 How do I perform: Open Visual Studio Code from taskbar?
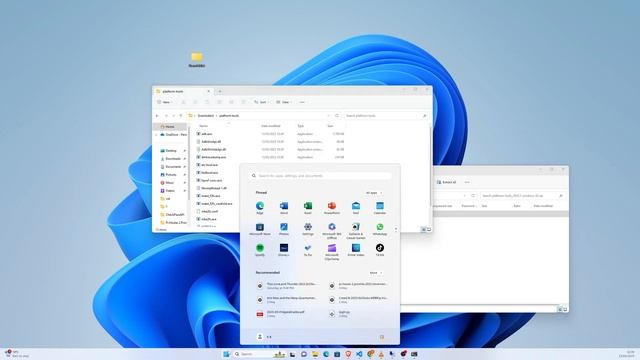tap(359, 354)
